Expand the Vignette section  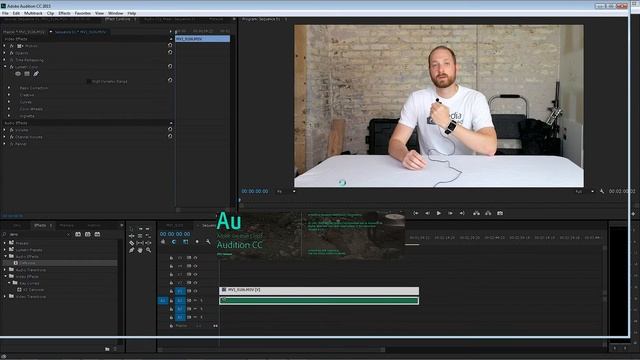tap(9, 116)
